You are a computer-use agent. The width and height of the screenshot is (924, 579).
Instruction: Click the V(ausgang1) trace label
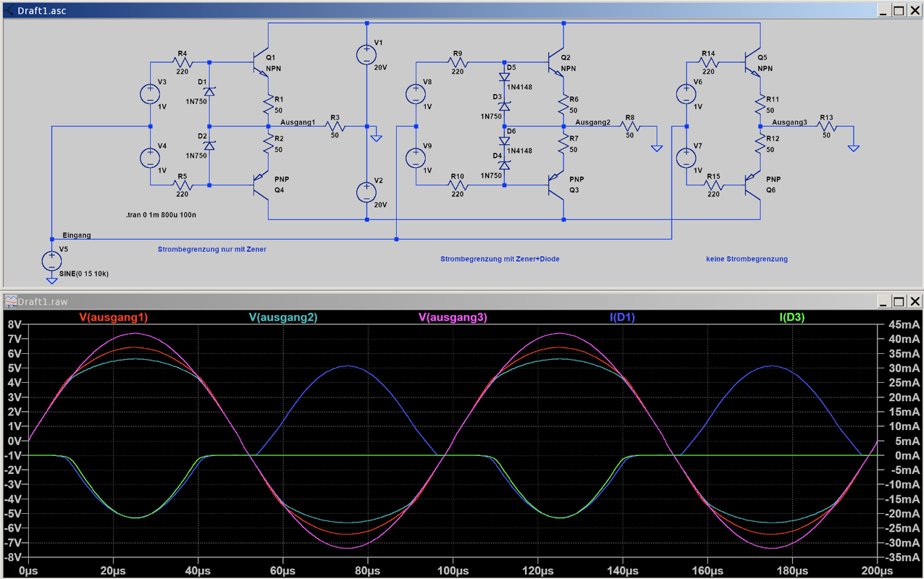click(x=112, y=317)
